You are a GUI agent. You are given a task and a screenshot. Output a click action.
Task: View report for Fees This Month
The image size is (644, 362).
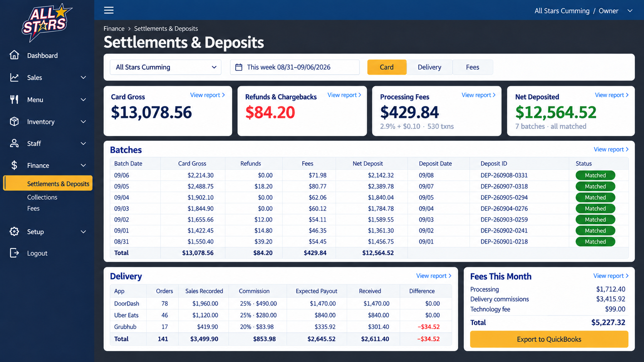[x=611, y=276]
